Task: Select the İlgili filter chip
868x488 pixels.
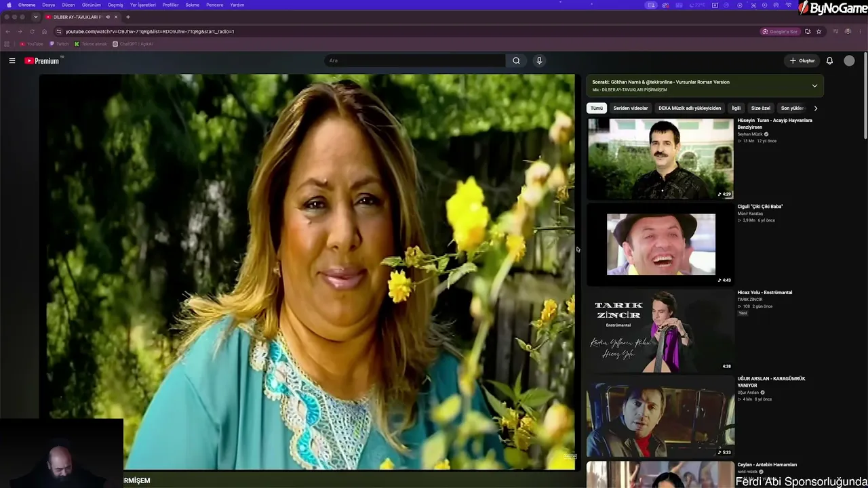Action: [x=736, y=108]
